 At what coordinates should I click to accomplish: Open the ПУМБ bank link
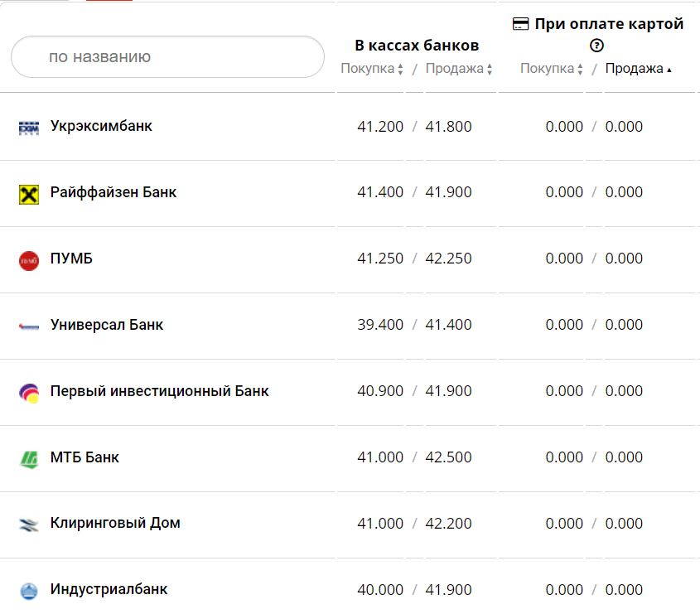71,259
